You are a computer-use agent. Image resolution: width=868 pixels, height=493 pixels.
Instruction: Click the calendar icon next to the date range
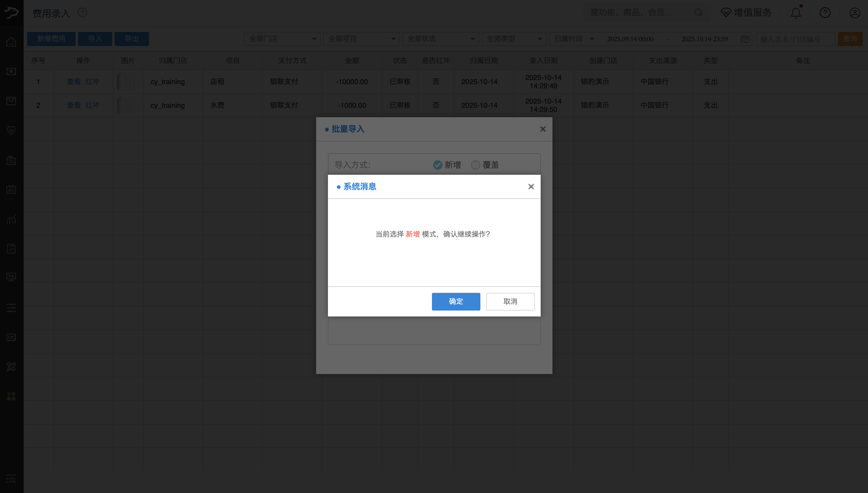tap(745, 39)
